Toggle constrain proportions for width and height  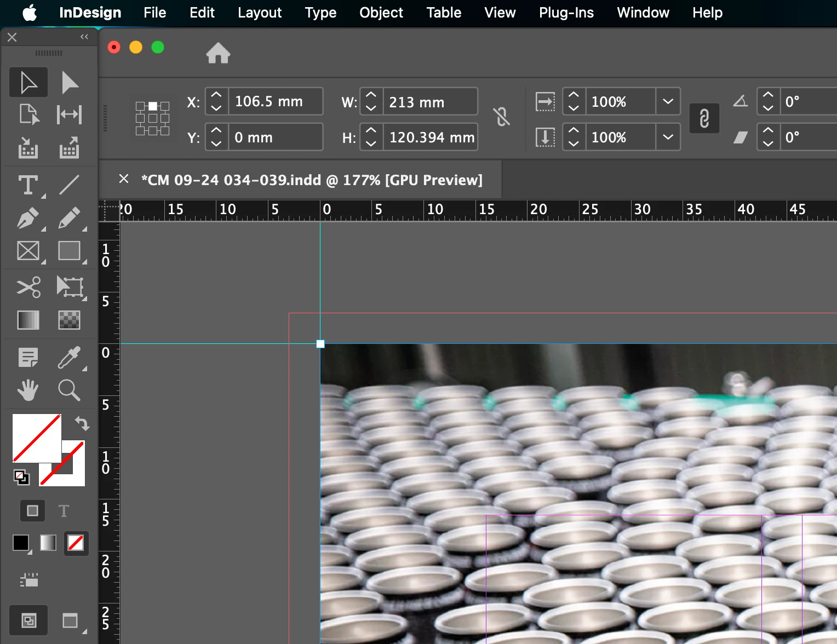pos(501,117)
